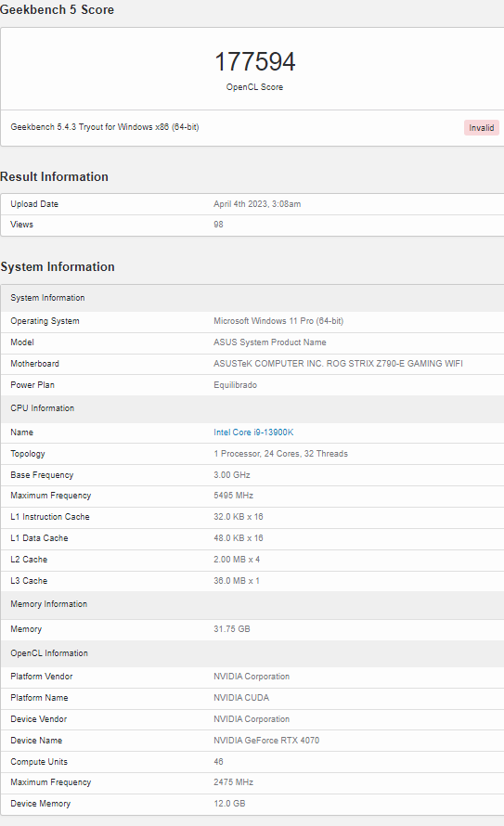Click the 3.00 GHz base frequency value
Screen dimensions: 504x826
232,474
